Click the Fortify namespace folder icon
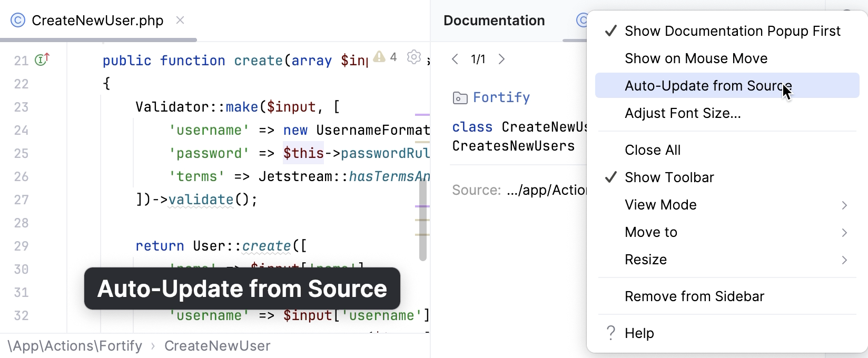 coord(460,98)
